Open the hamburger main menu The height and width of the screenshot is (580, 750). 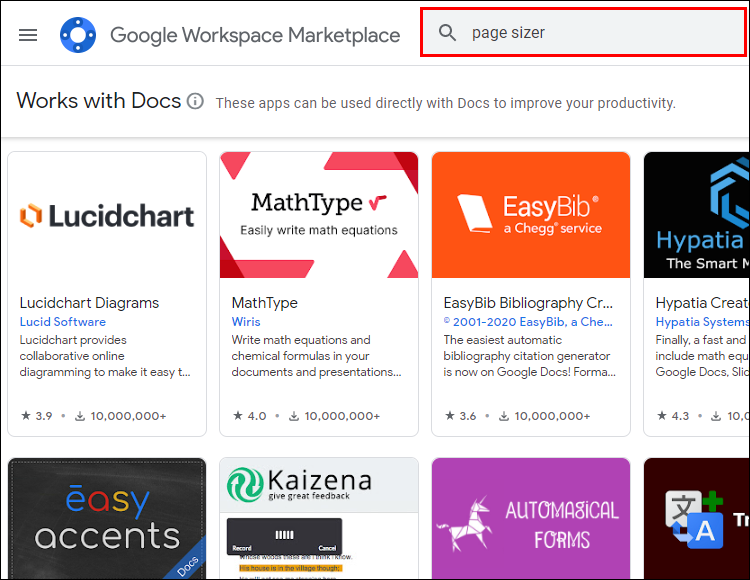pos(28,35)
